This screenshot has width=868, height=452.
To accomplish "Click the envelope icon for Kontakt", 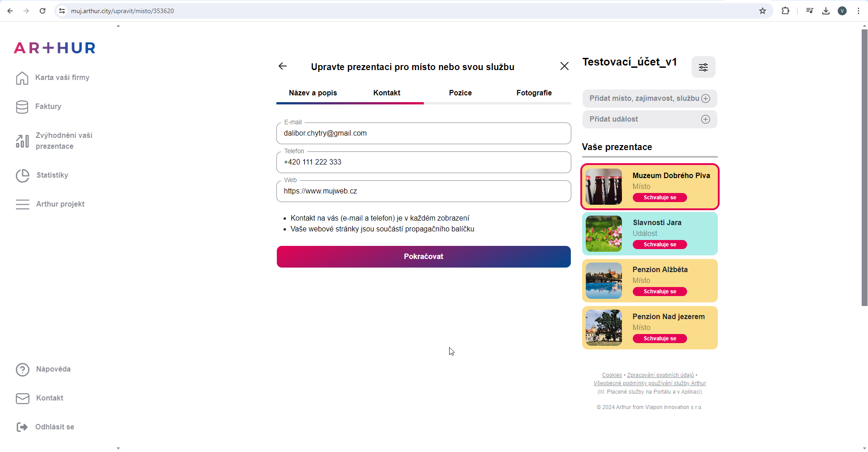I will 22,398.
